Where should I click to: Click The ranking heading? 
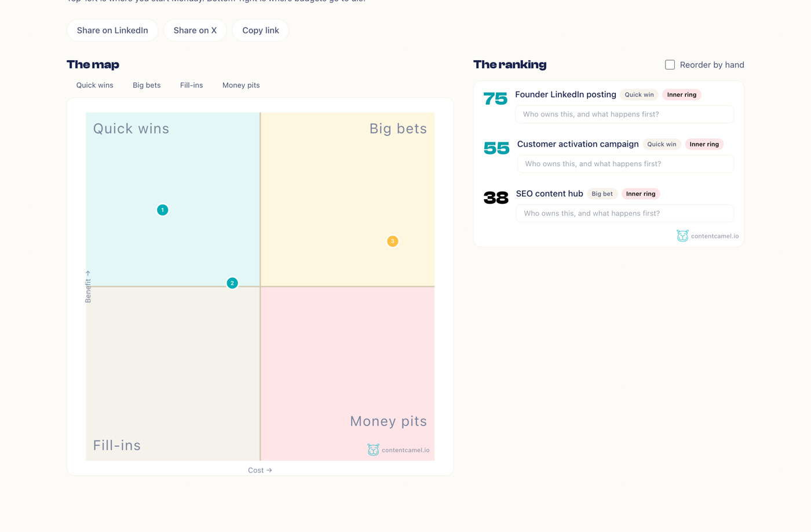click(510, 65)
